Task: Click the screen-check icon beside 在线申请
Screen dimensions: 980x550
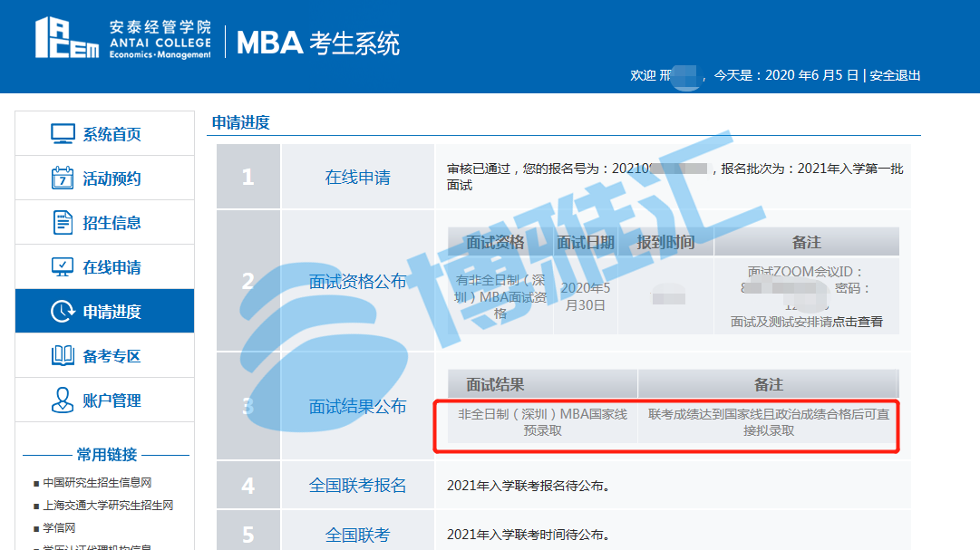Action: [63, 267]
